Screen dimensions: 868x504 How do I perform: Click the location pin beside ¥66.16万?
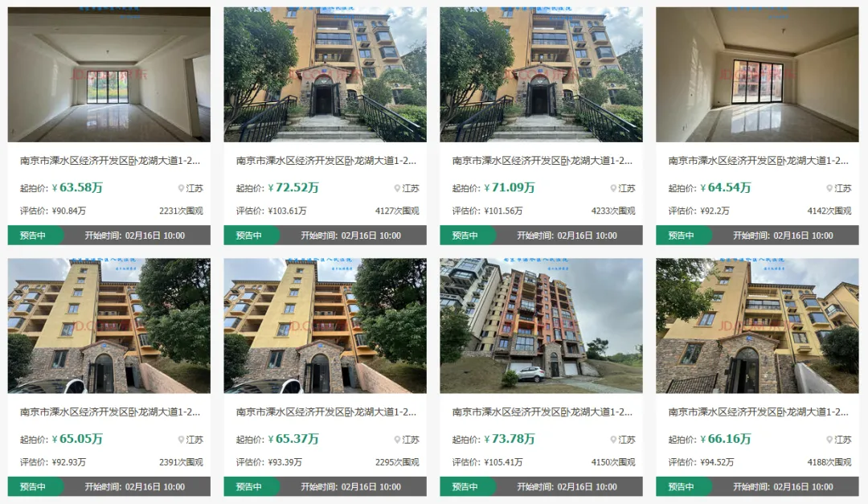click(x=829, y=440)
